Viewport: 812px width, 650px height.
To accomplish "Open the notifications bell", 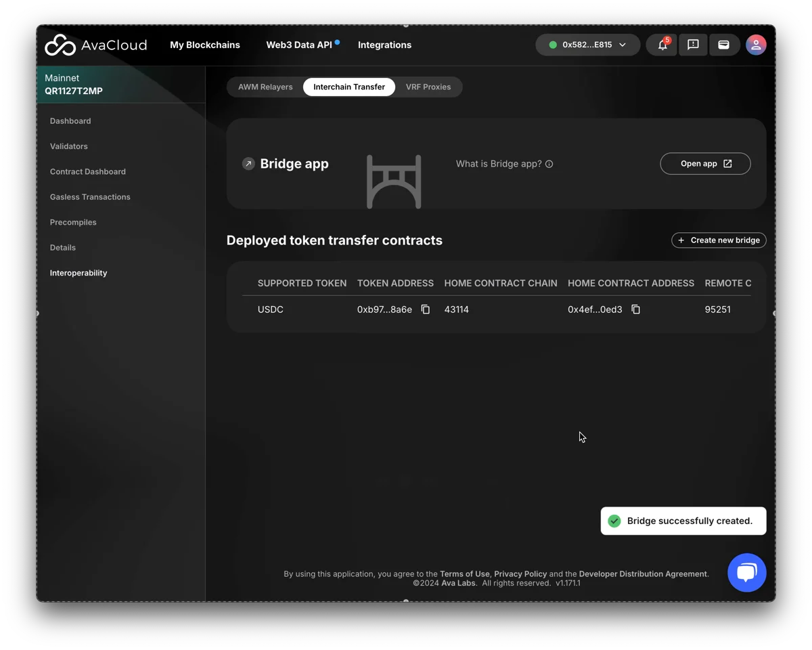I will (x=662, y=45).
